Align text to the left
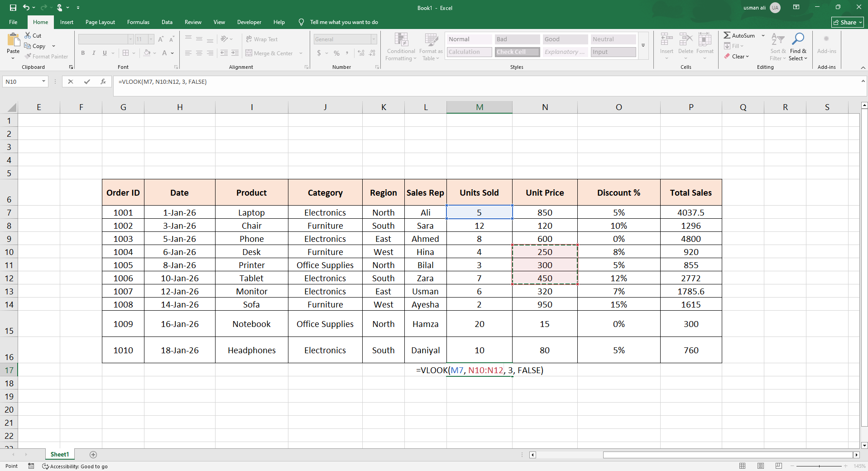This screenshot has width=868, height=471. [188, 53]
